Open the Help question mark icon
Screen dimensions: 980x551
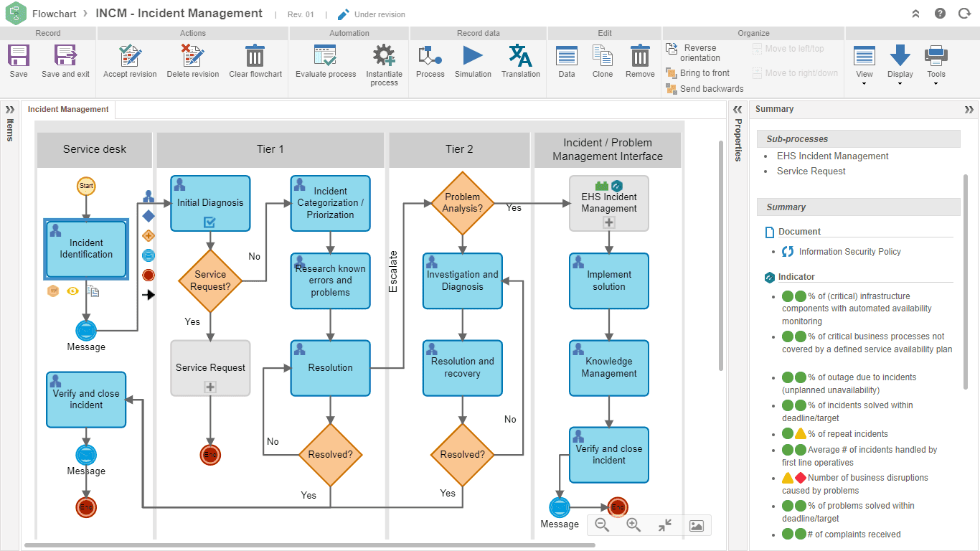[x=941, y=14]
